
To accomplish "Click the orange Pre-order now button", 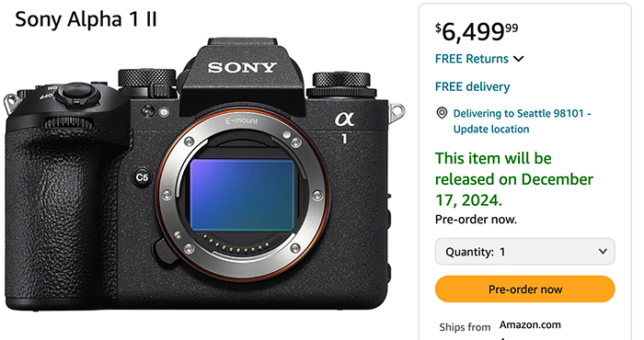I will pyautogui.click(x=525, y=289).
